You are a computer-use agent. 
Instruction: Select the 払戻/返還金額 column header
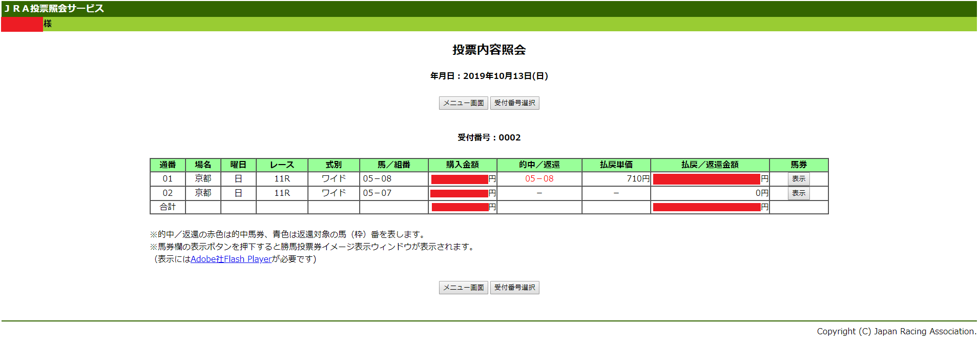[x=710, y=165]
